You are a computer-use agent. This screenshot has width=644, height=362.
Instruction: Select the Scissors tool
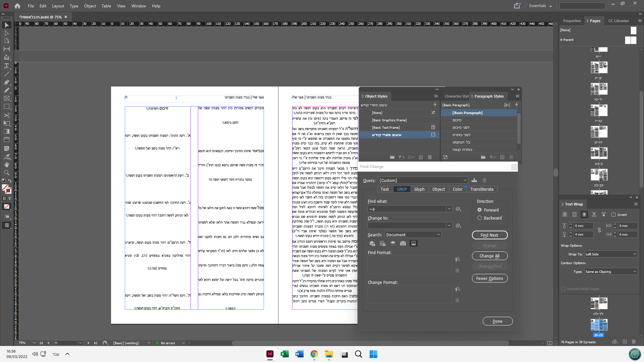[6, 115]
